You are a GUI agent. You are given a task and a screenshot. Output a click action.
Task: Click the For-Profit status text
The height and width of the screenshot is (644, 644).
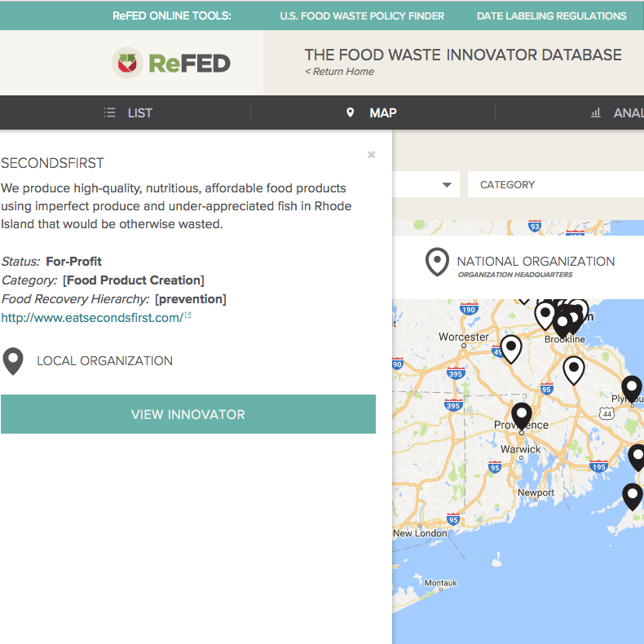(73, 261)
